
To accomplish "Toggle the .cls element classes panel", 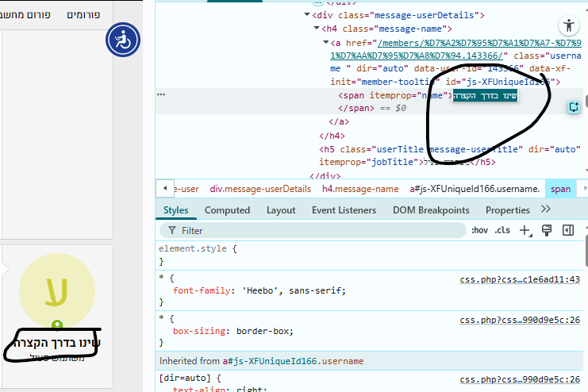I will pyautogui.click(x=502, y=230).
